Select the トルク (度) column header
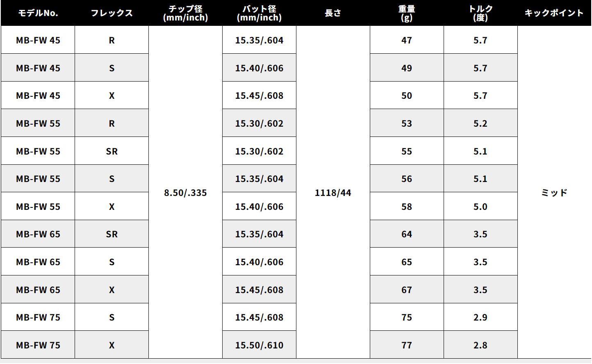The width and height of the screenshot is (592, 364). [480, 13]
